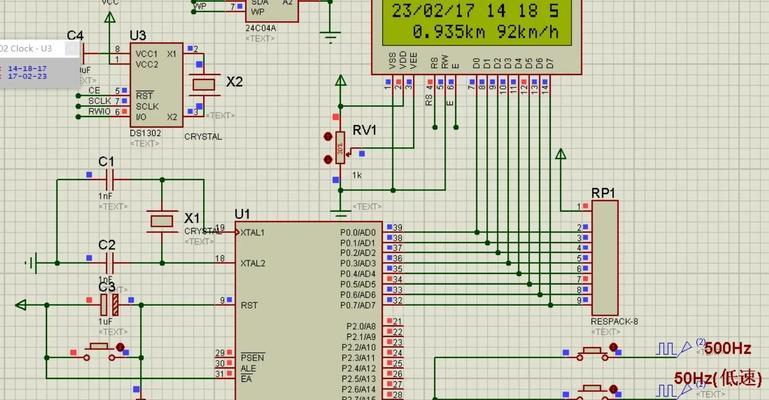Select the RV1 potentiometer body
This screenshot has width=769, height=400.
(x=340, y=148)
